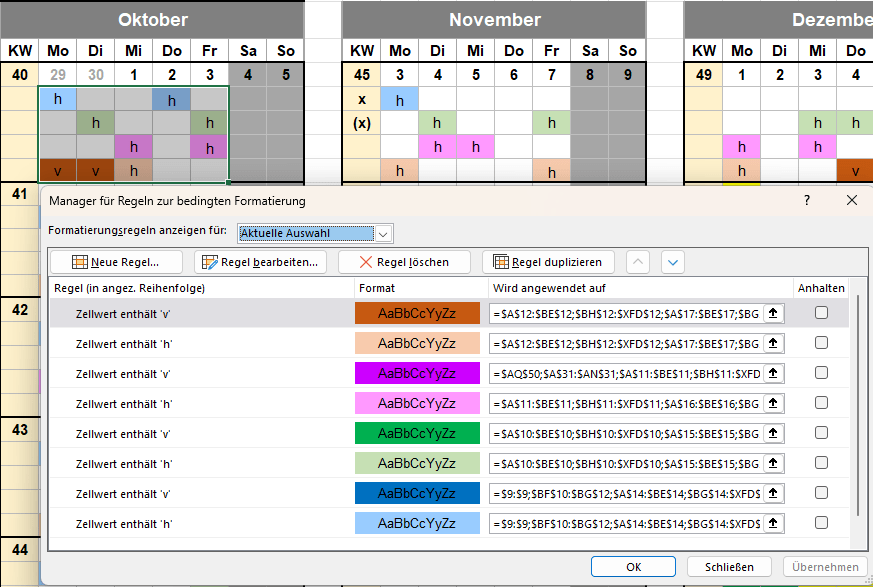Click the dialog help question mark
Viewport: 873px width, 587px height.
pyautogui.click(x=806, y=200)
